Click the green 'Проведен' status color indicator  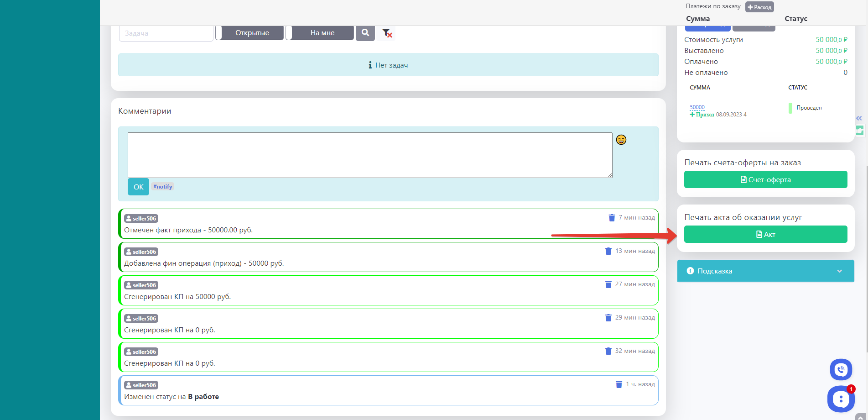(790, 108)
